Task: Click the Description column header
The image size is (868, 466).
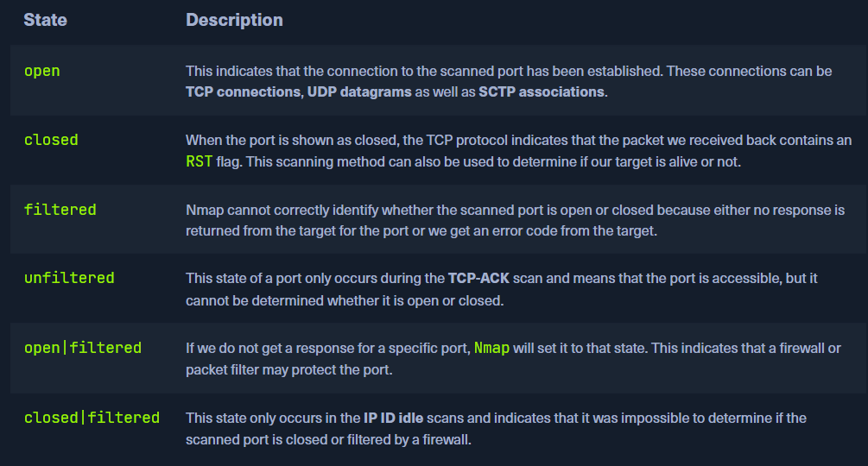Action: click(234, 20)
